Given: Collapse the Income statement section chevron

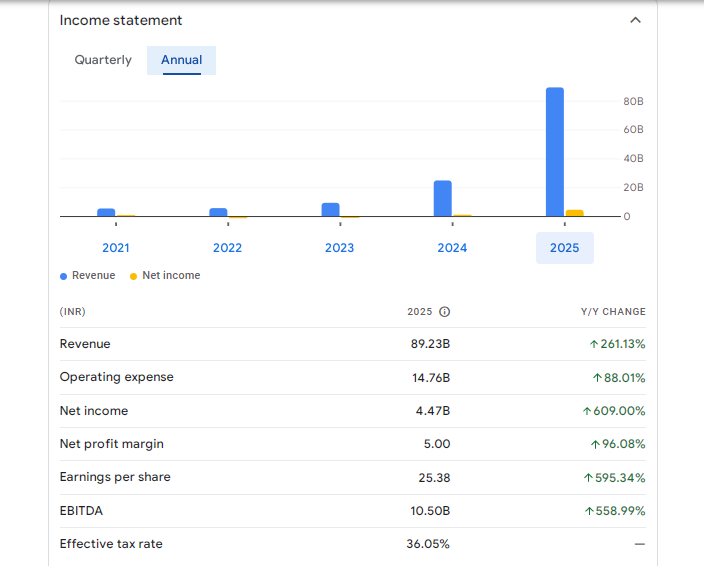Looking at the screenshot, I should click(x=635, y=20).
